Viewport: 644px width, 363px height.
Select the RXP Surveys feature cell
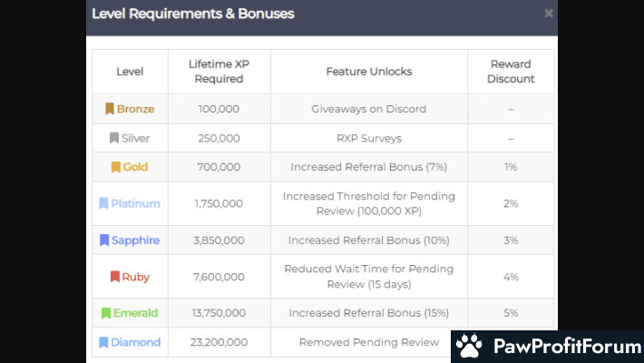click(368, 138)
